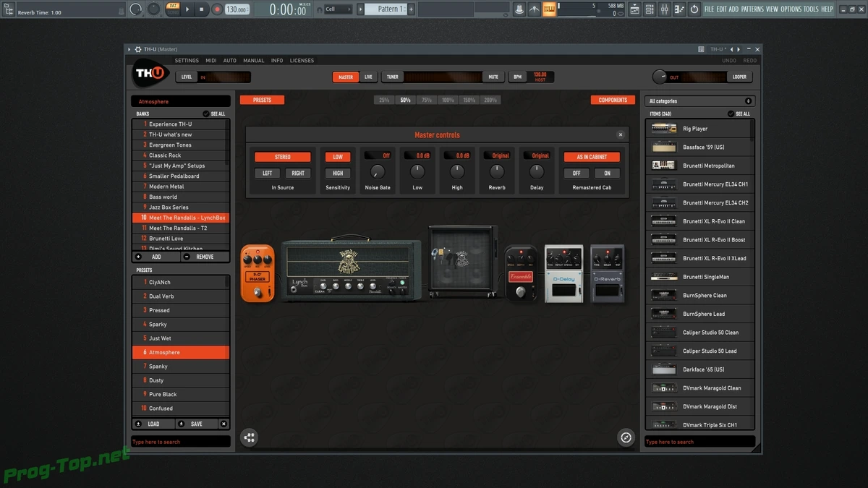This screenshot has height=488, width=868.
Task: Click the X beside SAVE button
Action: [x=224, y=424]
